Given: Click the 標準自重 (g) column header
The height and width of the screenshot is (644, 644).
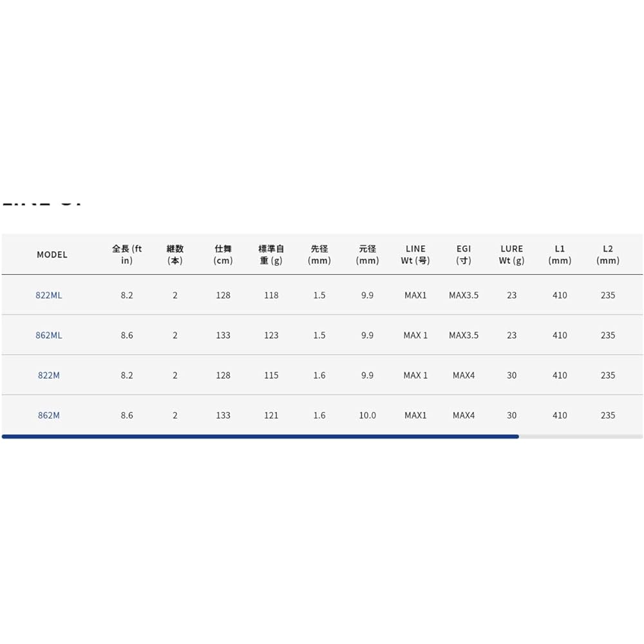Looking at the screenshot, I should click(271, 254).
